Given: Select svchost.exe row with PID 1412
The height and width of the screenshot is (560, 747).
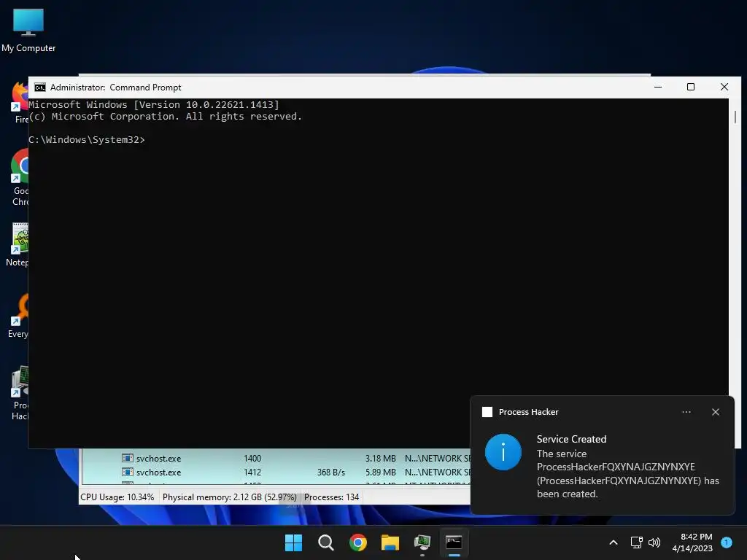Looking at the screenshot, I should tap(276, 472).
